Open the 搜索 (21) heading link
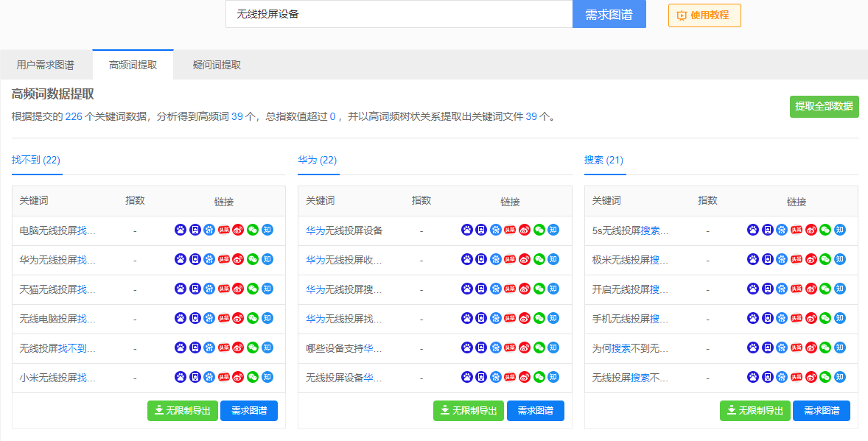This screenshot has height=441, width=868. (x=603, y=160)
